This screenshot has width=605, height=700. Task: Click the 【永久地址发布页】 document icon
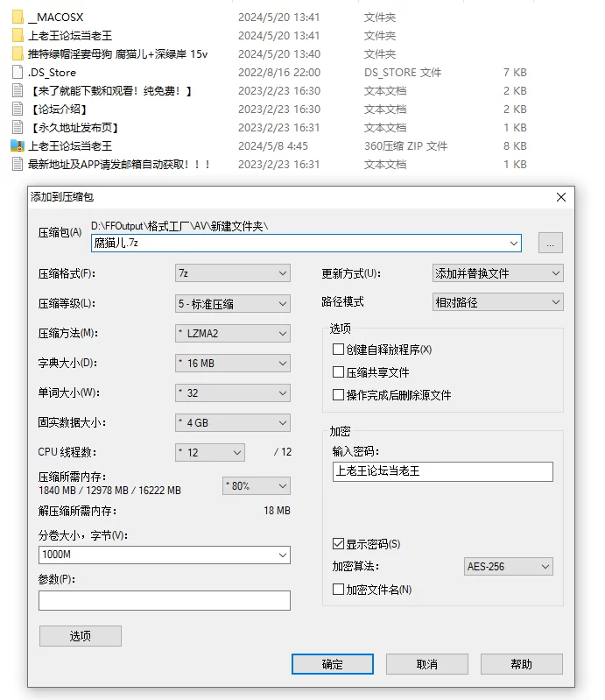pyautogui.click(x=18, y=127)
